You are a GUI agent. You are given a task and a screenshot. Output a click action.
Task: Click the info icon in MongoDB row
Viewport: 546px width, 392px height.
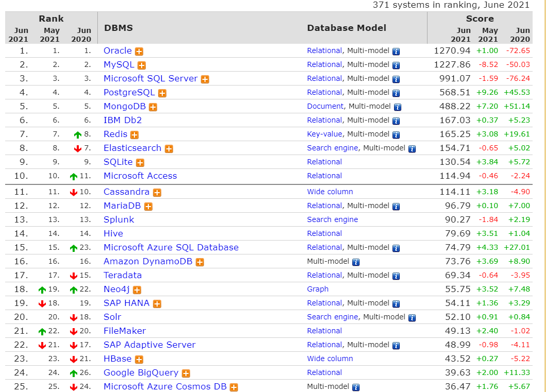point(397,107)
